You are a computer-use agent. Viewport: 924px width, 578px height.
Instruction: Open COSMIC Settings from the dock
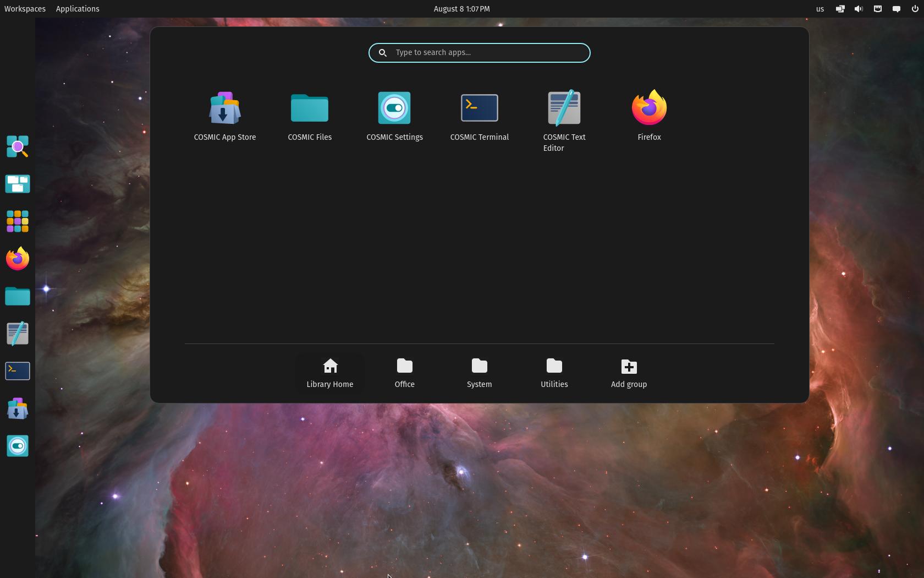coord(18,446)
